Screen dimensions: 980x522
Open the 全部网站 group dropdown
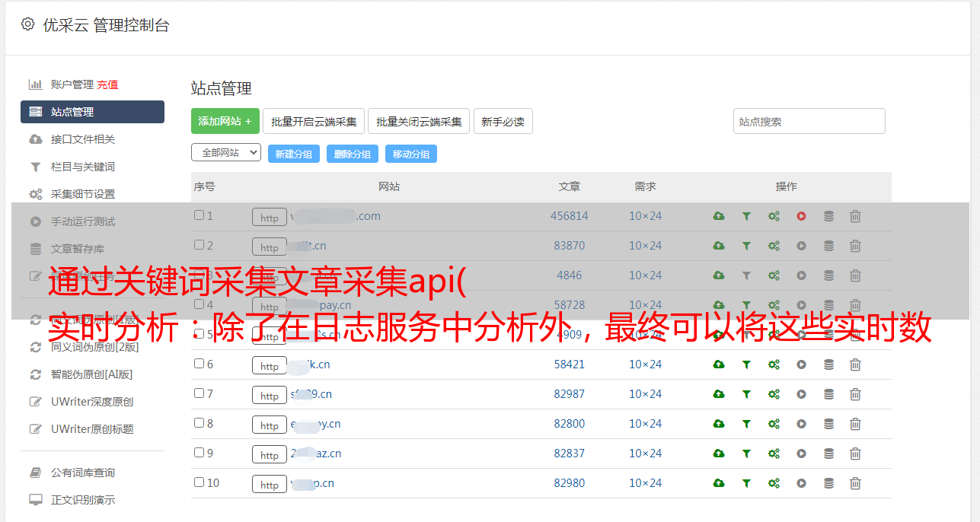pyautogui.click(x=225, y=152)
